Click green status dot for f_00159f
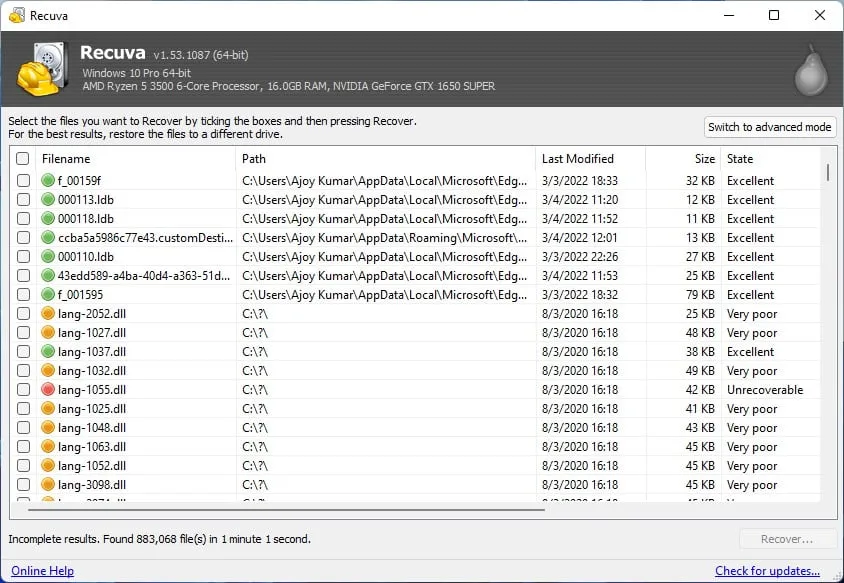 pyautogui.click(x=47, y=181)
